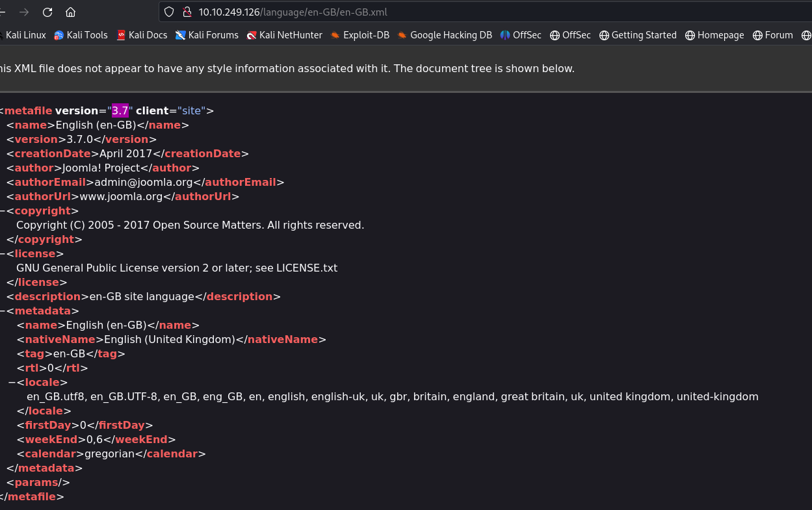
Task: Open the Kali Docs bookmark
Action: click(x=142, y=35)
